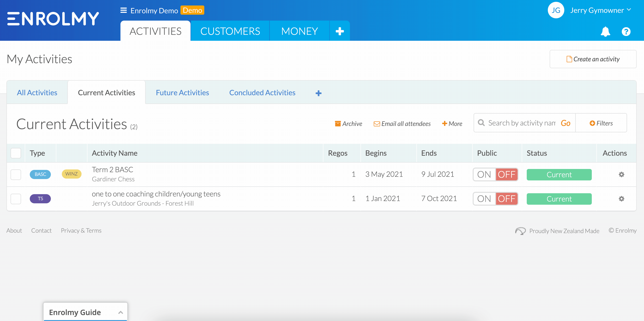Viewport: 644px width, 321px height.
Task: Open the help question mark icon
Action: (626, 32)
